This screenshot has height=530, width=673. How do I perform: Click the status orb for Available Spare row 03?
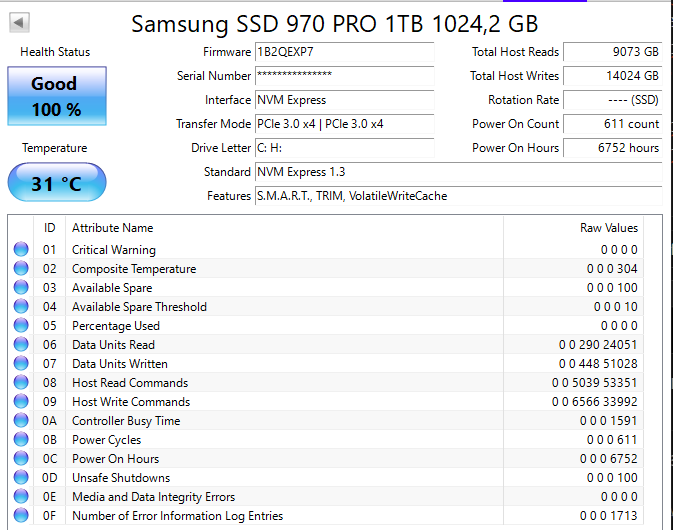click(21, 287)
